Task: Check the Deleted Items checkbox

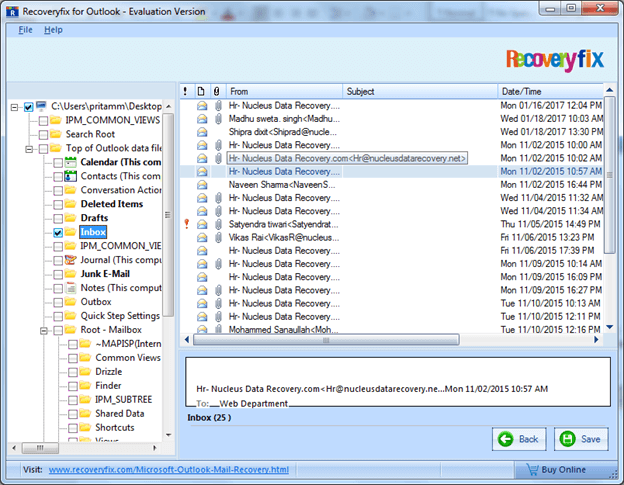Action: click(58, 205)
